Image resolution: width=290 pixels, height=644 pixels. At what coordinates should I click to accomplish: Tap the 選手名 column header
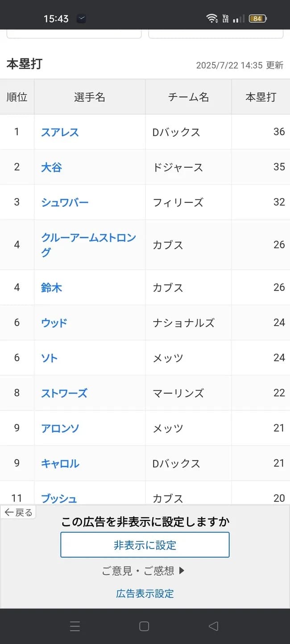tap(90, 97)
